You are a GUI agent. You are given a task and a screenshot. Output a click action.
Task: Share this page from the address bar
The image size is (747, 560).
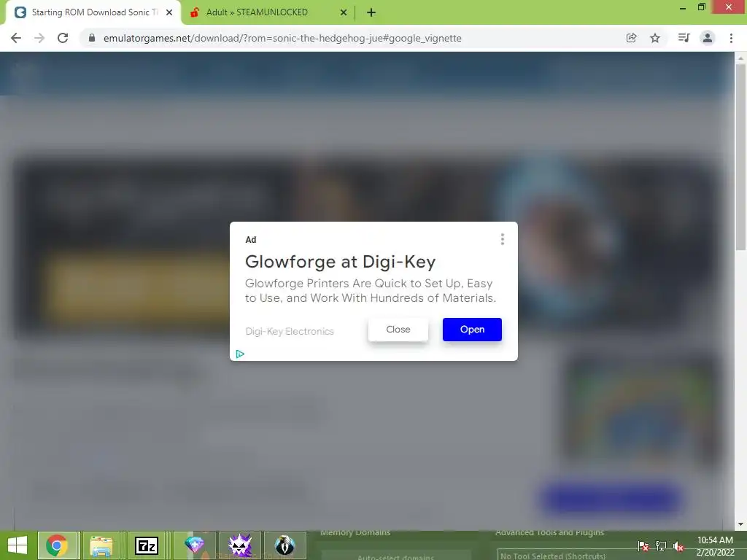631,38
